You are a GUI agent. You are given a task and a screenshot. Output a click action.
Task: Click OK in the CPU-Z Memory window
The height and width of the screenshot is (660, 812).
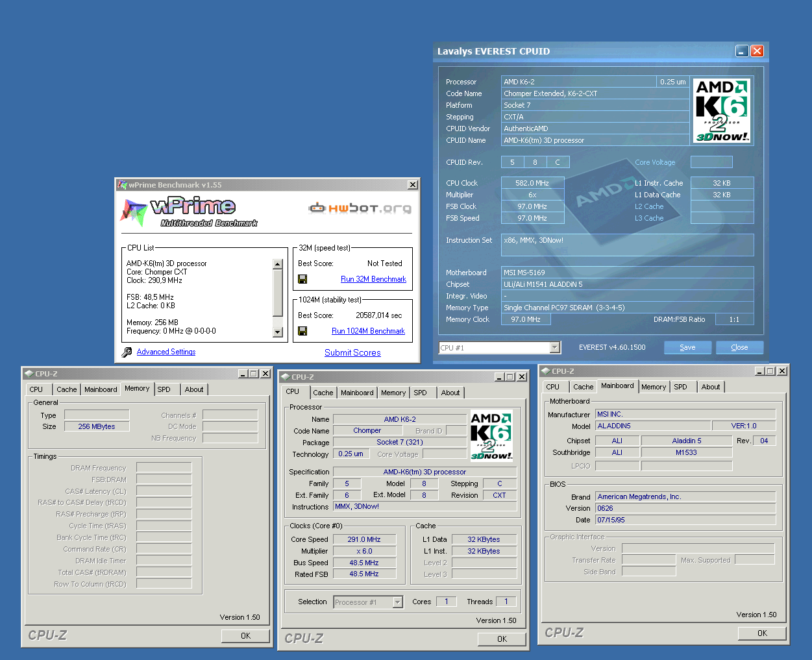click(245, 636)
